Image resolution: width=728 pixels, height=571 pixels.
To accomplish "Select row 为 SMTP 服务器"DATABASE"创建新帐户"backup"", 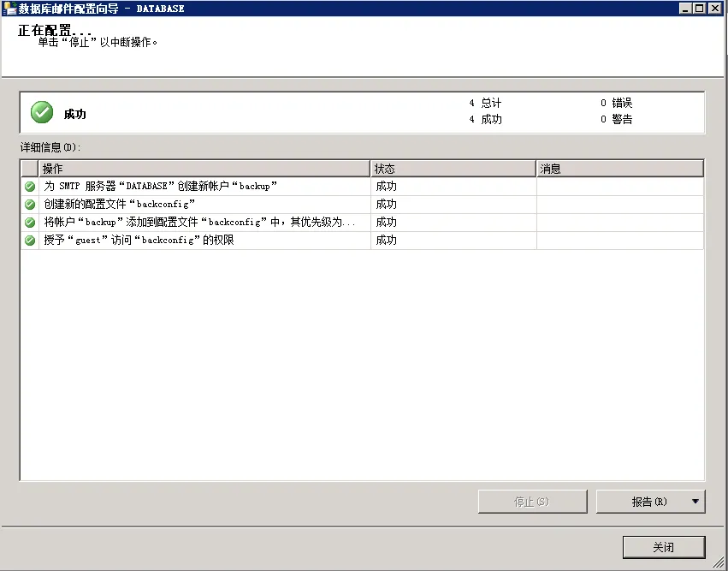I will 362,187.
